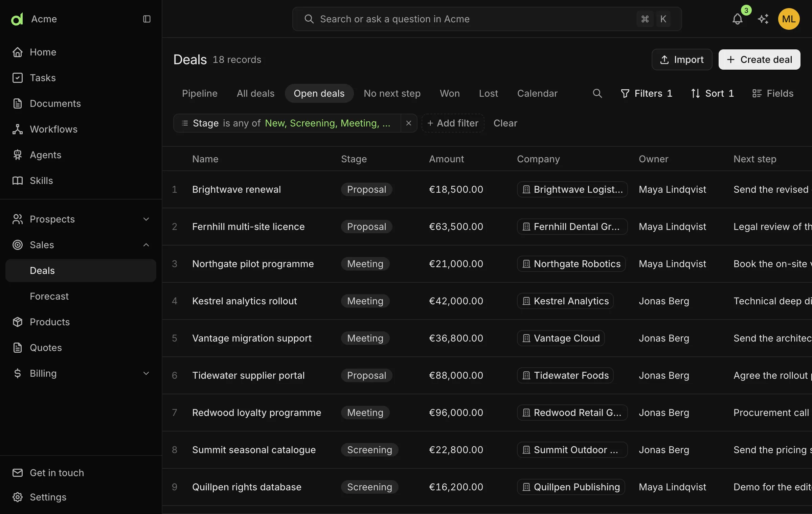Viewport: 812px width, 514px height.
Task: Focus the Search or ask a question field
Action: (x=487, y=19)
